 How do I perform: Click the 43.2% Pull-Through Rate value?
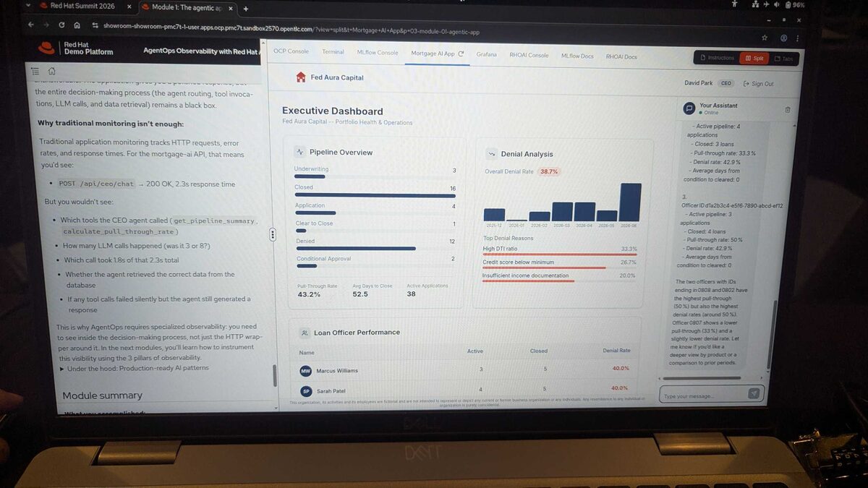tap(309, 294)
